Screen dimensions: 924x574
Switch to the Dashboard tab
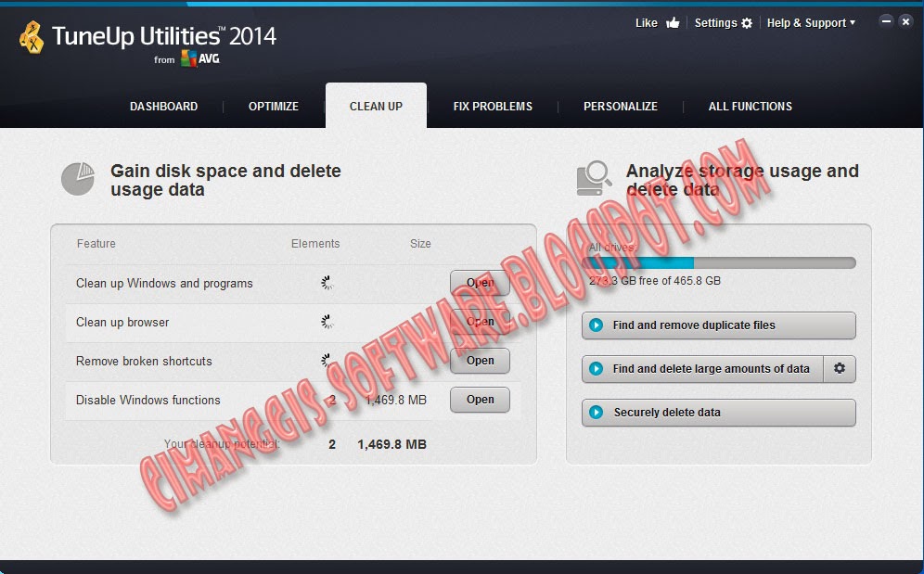tap(164, 106)
